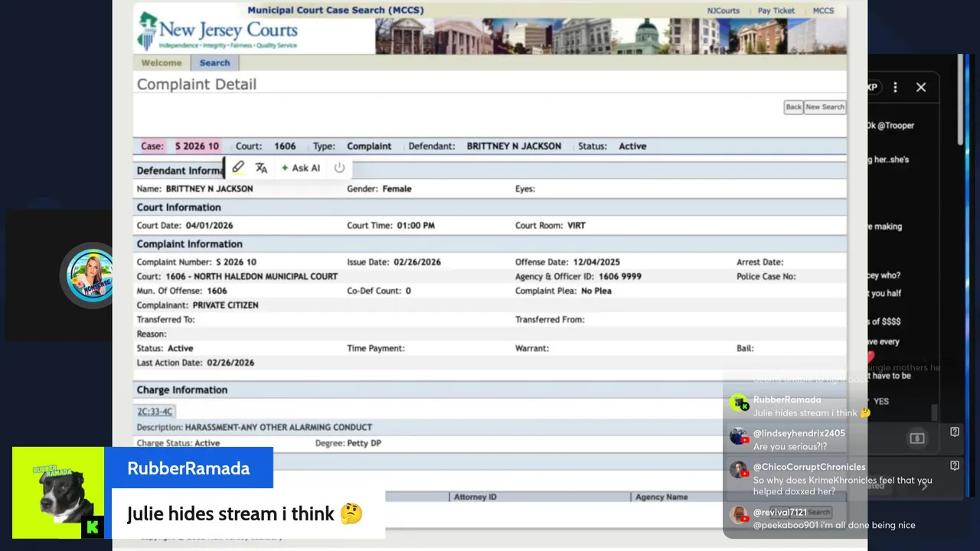Click RubberRamada's dog avatar in overlay

[58, 493]
